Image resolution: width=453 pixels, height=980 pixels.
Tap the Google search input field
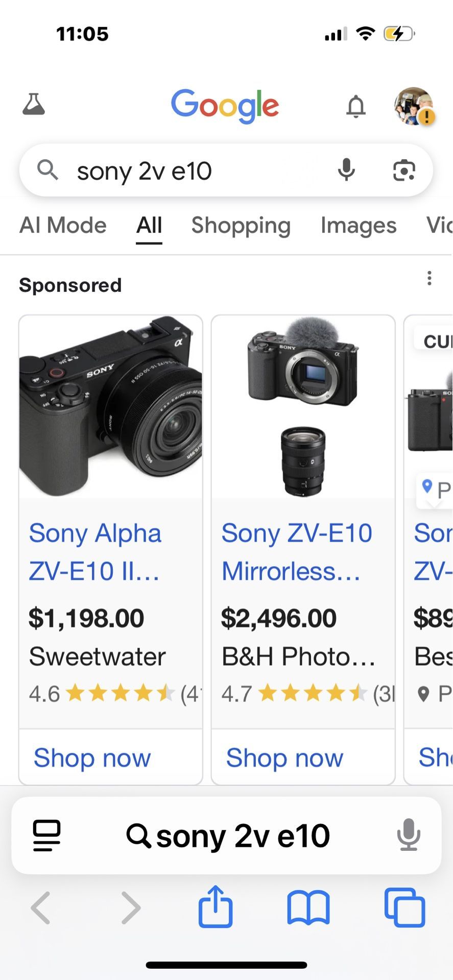tap(194, 171)
